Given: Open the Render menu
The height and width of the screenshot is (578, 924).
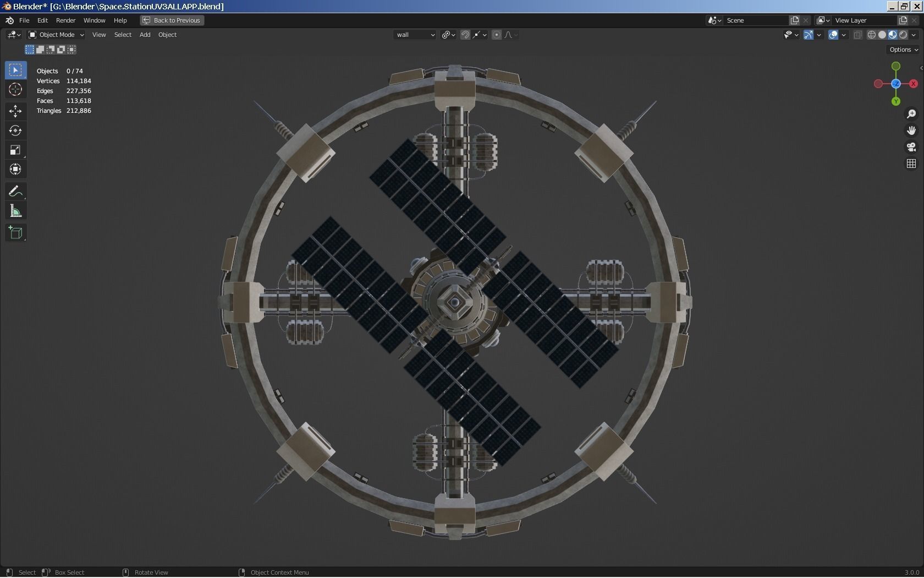Looking at the screenshot, I should click(65, 20).
